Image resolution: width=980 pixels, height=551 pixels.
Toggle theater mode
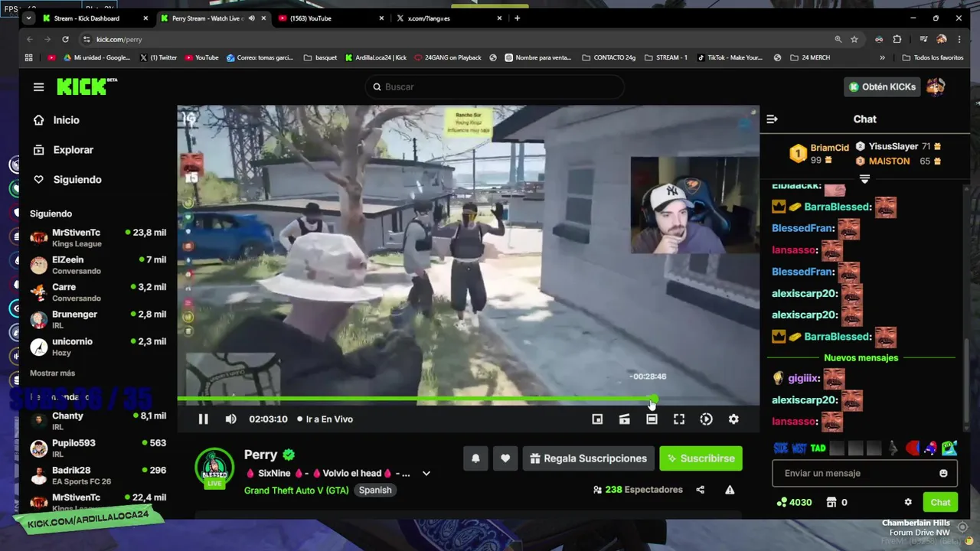pos(652,419)
